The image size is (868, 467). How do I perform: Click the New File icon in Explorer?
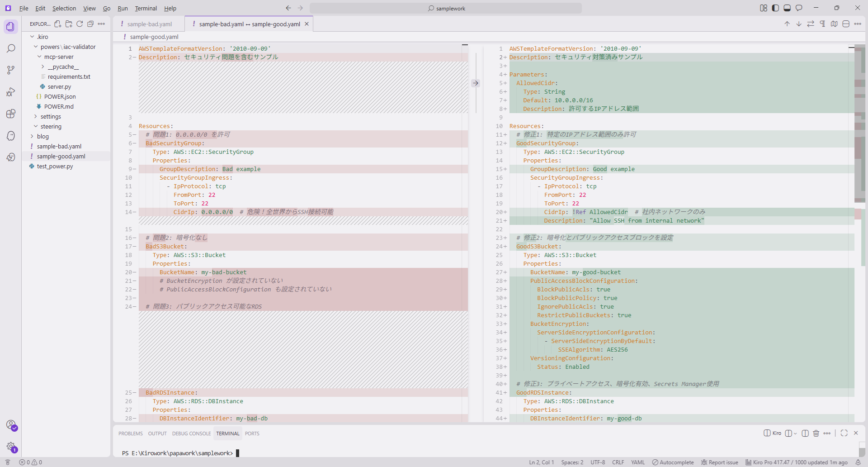pos(58,24)
